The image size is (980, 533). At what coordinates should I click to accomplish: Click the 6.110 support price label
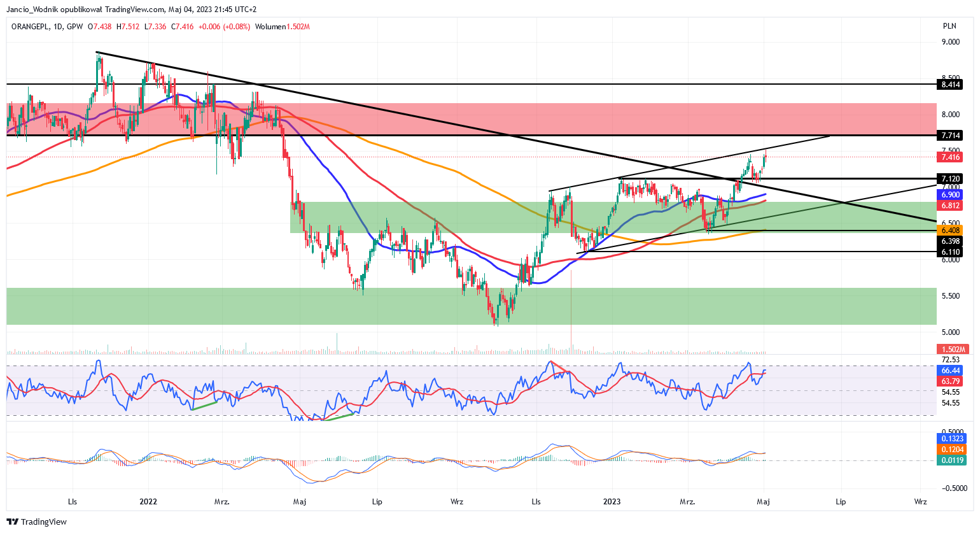coord(951,252)
